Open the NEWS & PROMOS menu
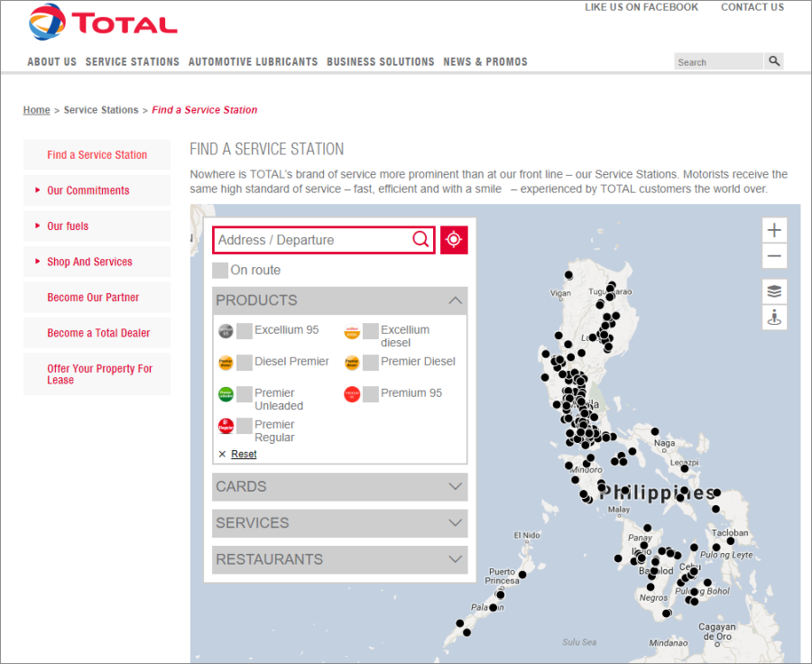This screenshot has height=664, width=812. [485, 61]
